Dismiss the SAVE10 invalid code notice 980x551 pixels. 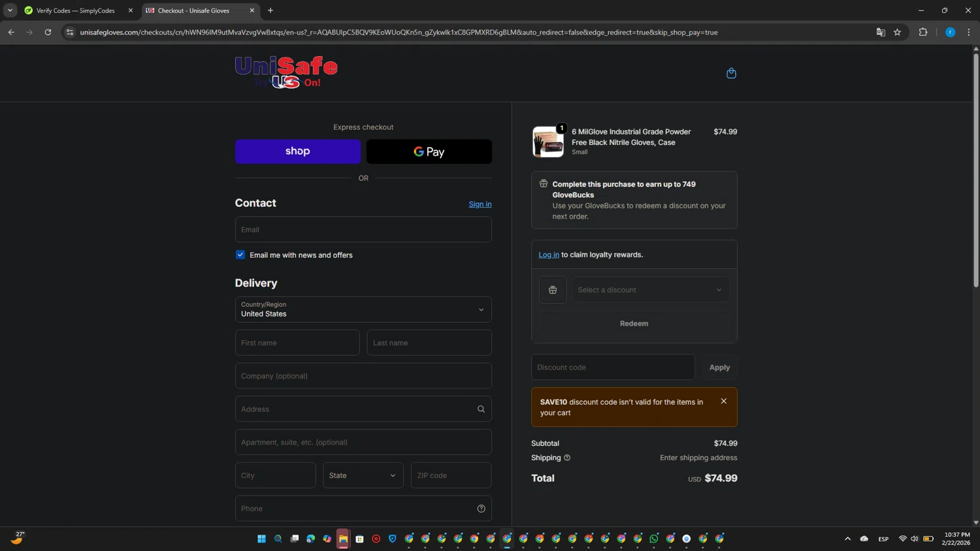[724, 401]
